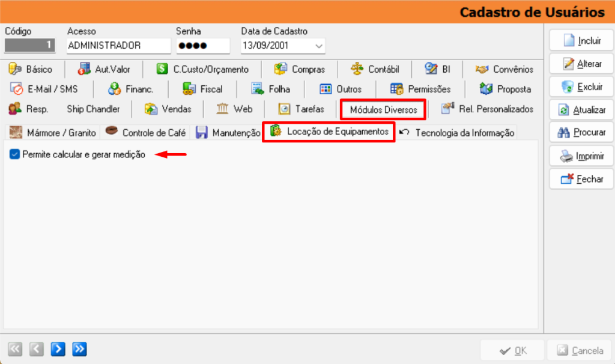Click the Cancela button
The height and width of the screenshot is (364, 615).
pyautogui.click(x=581, y=350)
